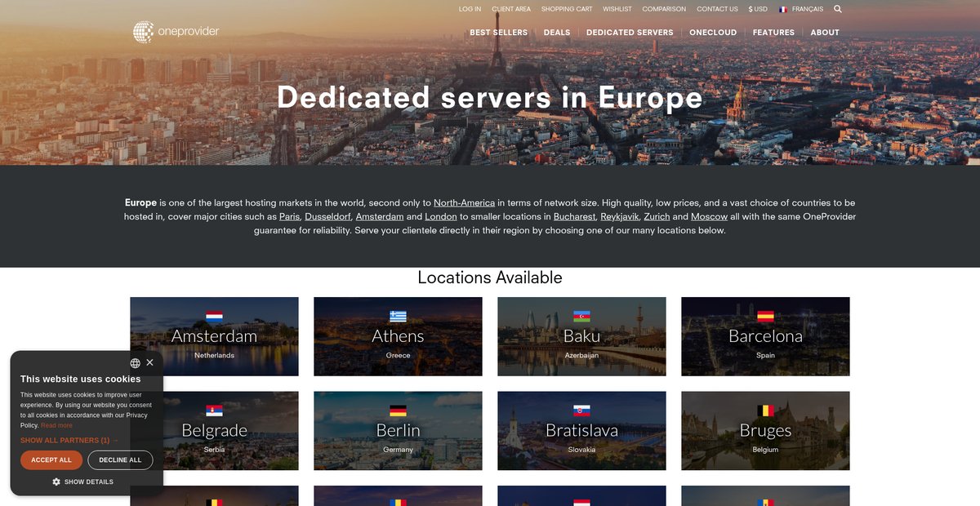Select the Athens location card

(x=398, y=336)
